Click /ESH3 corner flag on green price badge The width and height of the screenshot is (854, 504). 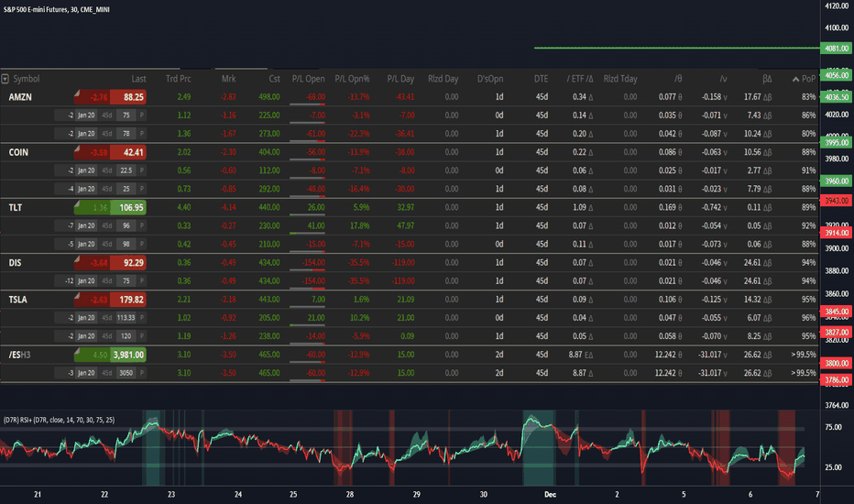coord(77,350)
